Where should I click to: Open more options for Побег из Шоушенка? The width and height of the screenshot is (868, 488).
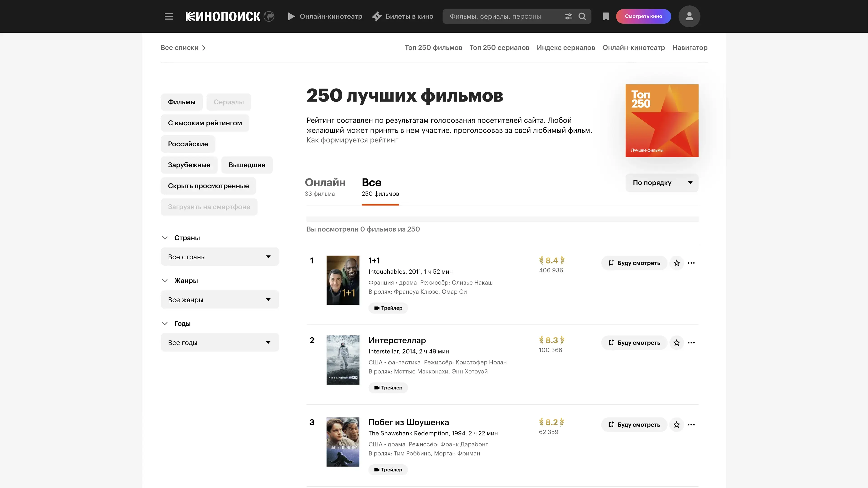coord(691,425)
